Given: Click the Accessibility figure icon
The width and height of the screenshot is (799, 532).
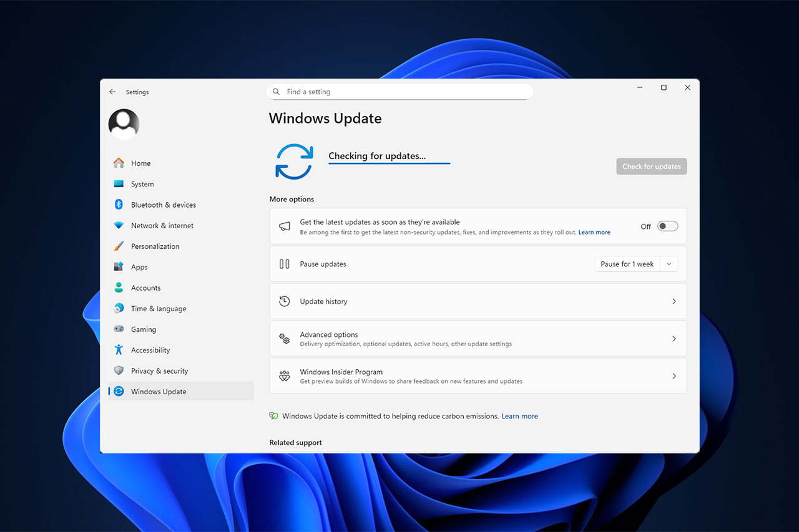Looking at the screenshot, I should (x=119, y=350).
